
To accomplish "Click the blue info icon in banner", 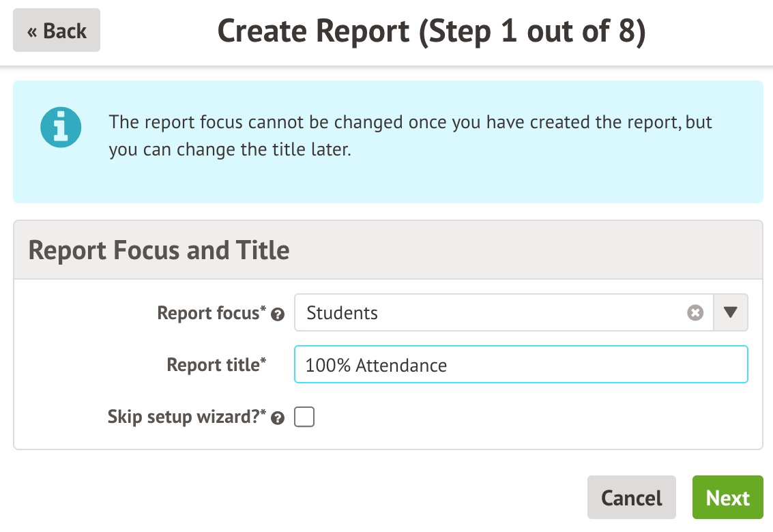I will click(x=61, y=127).
